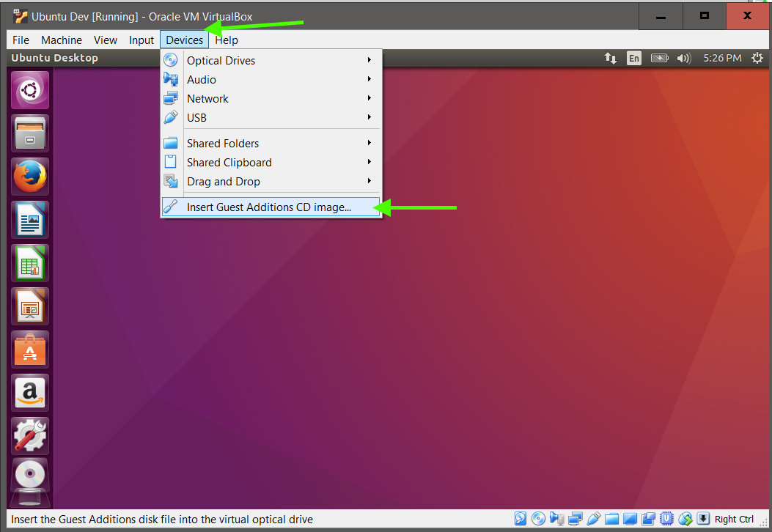Open the Audio submenu entry

[x=271, y=79]
